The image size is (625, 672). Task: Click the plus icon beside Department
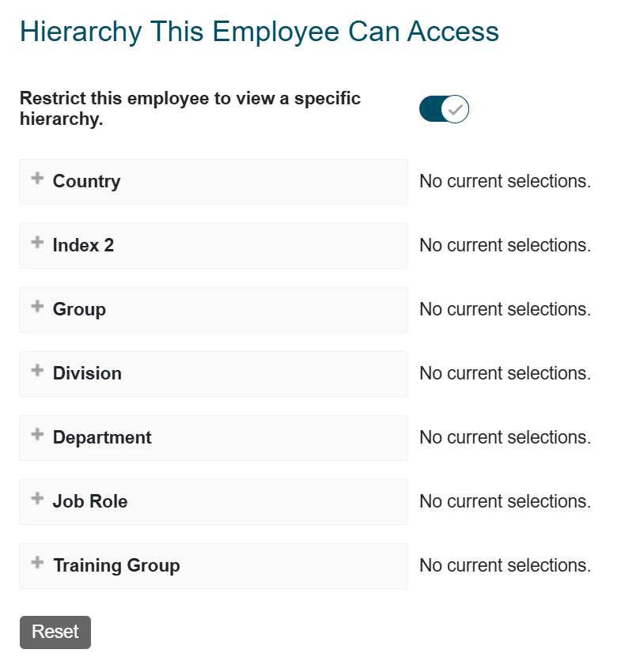pos(37,434)
